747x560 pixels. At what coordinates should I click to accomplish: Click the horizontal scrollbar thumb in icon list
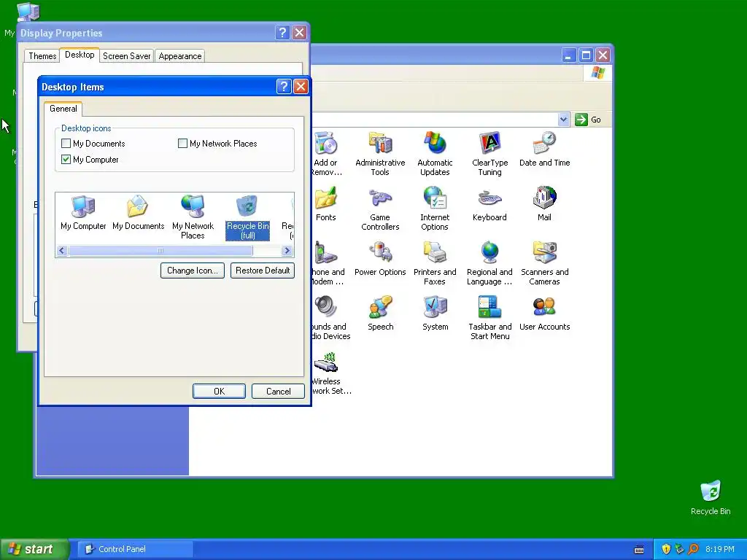point(160,251)
